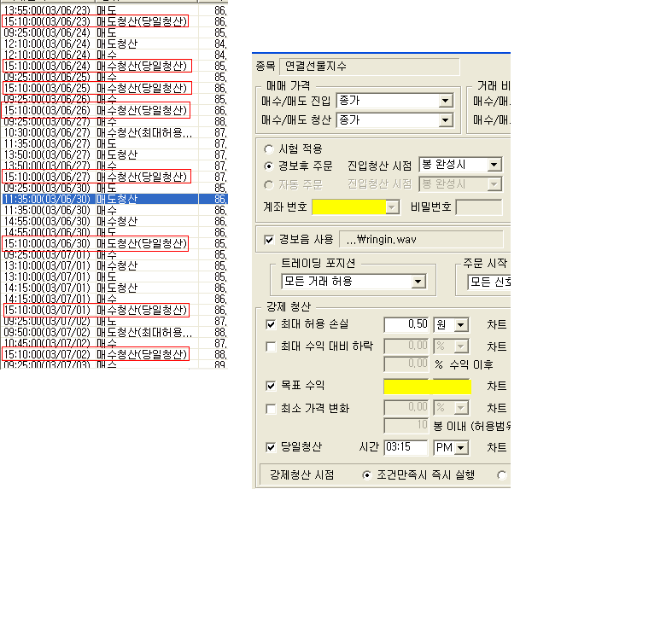Open the 매수/매도 진입 price dropdown
Image resolution: width=672 pixels, height=617 pixels.
[444, 101]
